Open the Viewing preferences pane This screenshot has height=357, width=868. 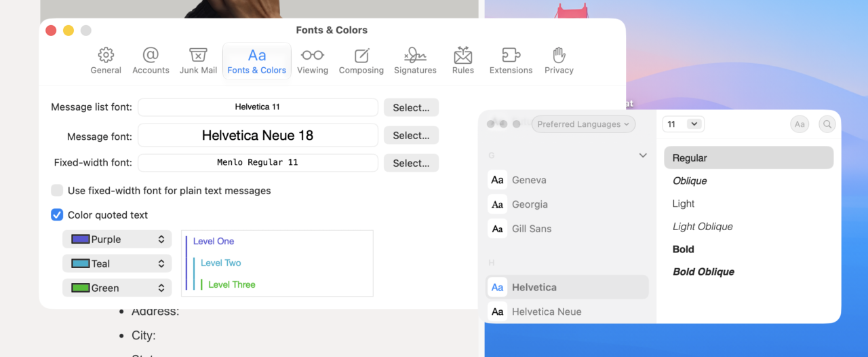click(x=313, y=61)
